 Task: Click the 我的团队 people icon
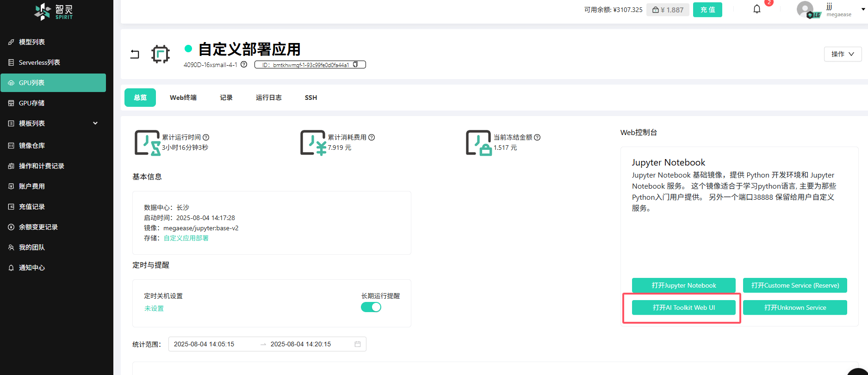(11, 247)
